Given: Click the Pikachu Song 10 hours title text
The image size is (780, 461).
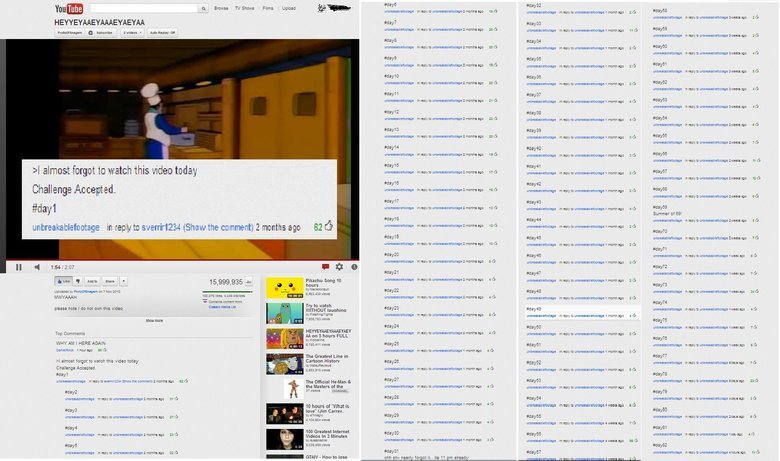Looking at the screenshot, I should [323, 282].
